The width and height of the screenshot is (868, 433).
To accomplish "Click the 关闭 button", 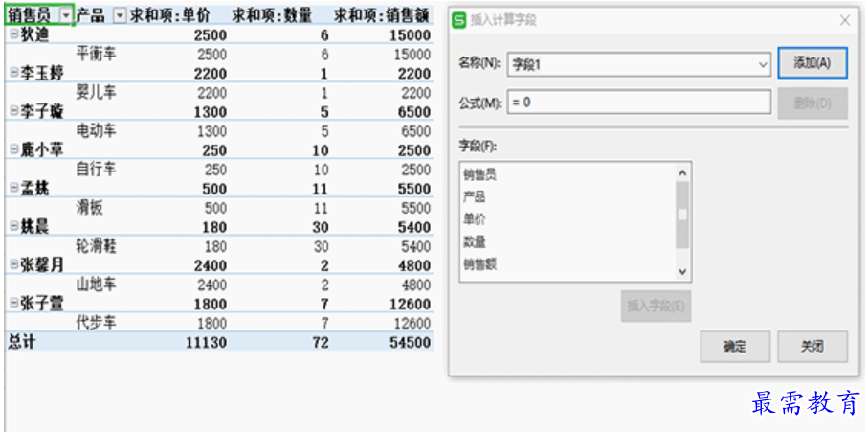I will click(812, 347).
